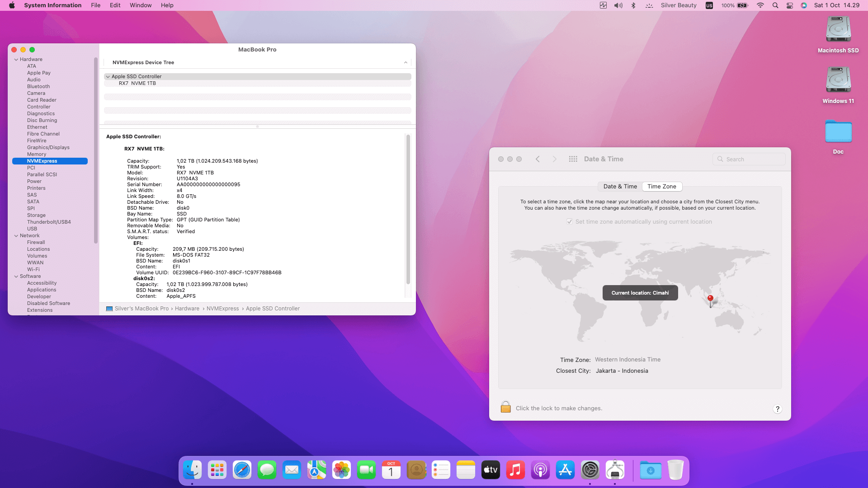Toggle set time zone automatically checkbox

(x=570, y=221)
